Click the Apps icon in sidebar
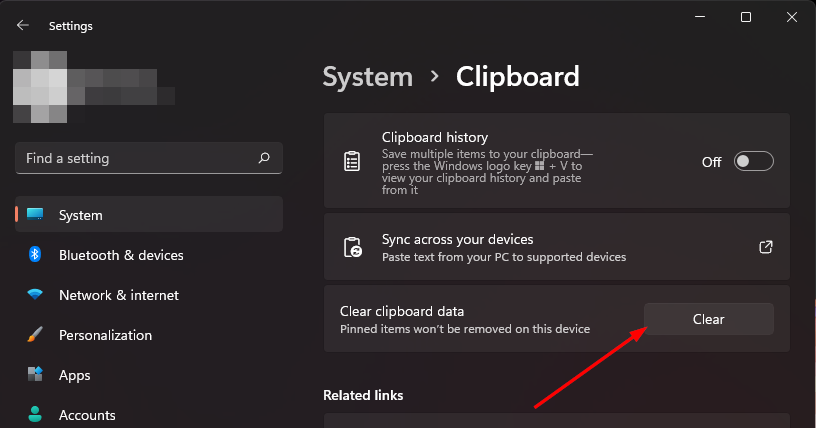The width and height of the screenshot is (816, 428). pyautogui.click(x=35, y=375)
